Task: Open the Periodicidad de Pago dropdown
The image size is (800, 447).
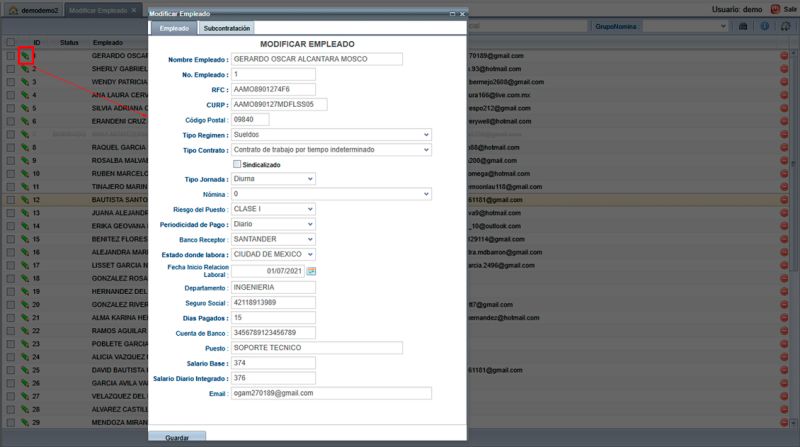Action: click(x=273, y=224)
